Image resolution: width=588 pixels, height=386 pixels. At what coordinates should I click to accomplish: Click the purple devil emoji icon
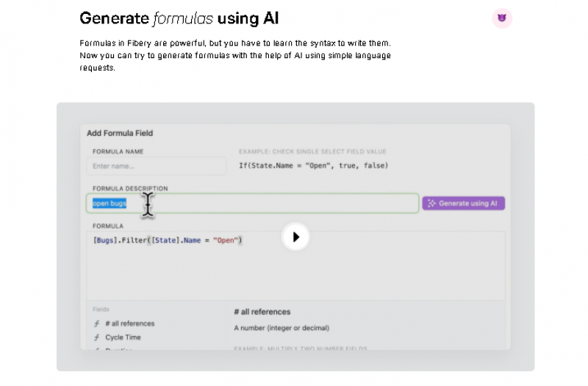click(502, 18)
